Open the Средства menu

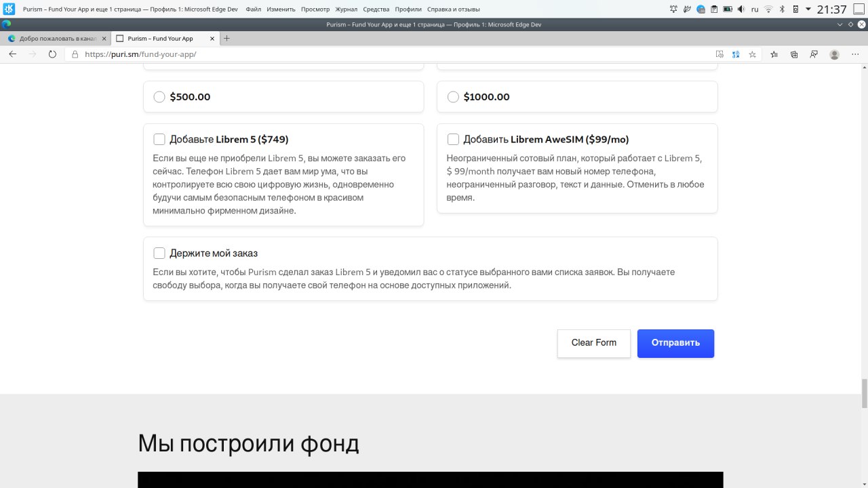click(376, 9)
